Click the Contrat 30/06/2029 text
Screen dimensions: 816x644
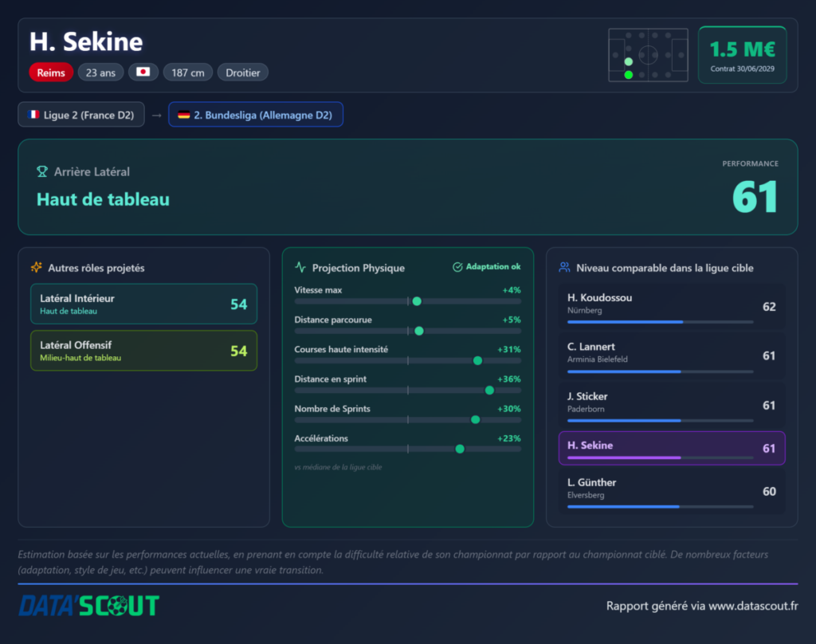742,69
